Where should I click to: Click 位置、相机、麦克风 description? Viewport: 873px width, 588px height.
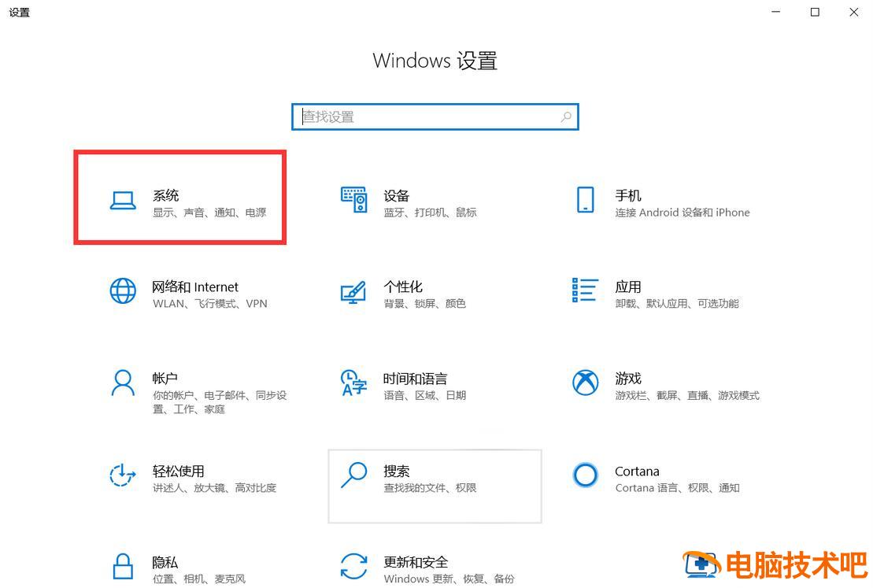[x=199, y=579]
